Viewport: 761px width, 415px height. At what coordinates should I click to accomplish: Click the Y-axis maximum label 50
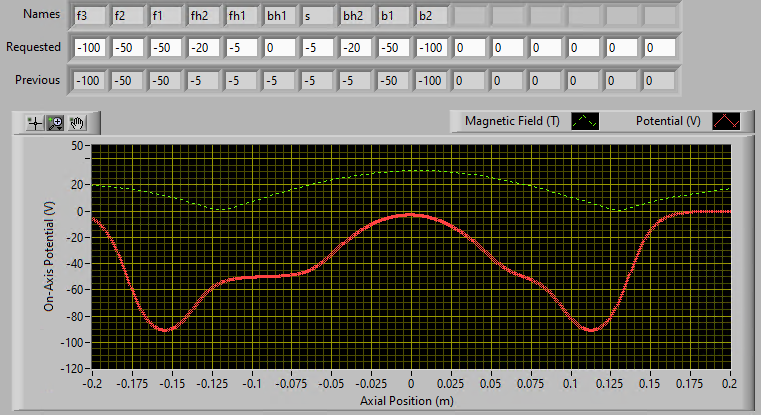tap(77, 146)
